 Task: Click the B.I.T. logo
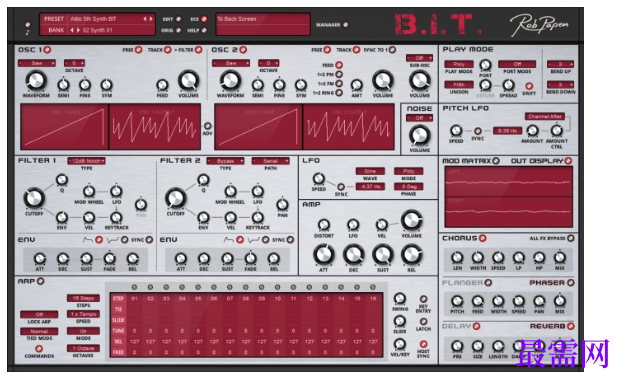coord(438,24)
